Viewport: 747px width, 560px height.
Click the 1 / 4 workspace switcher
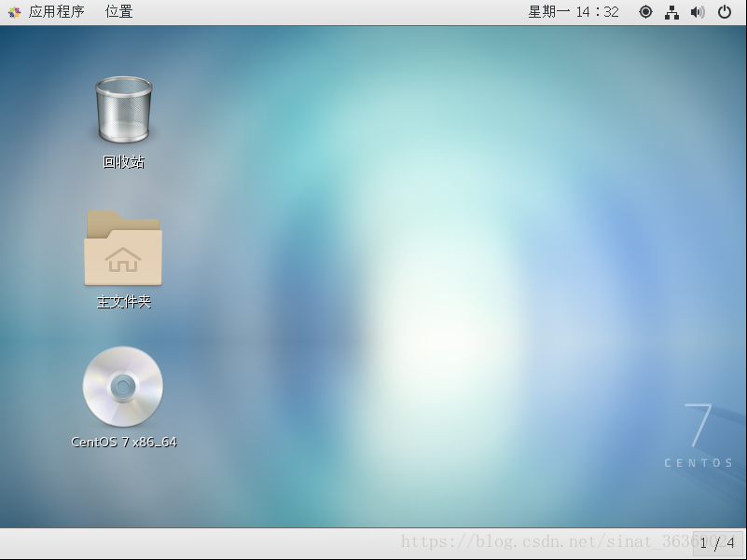(717, 543)
